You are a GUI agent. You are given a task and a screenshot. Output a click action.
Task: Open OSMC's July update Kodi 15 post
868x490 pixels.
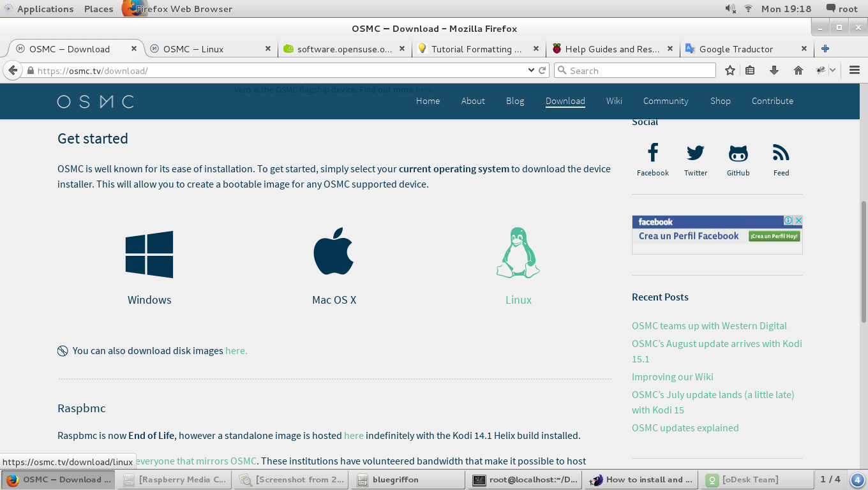pyautogui.click(x=713, y=402)
